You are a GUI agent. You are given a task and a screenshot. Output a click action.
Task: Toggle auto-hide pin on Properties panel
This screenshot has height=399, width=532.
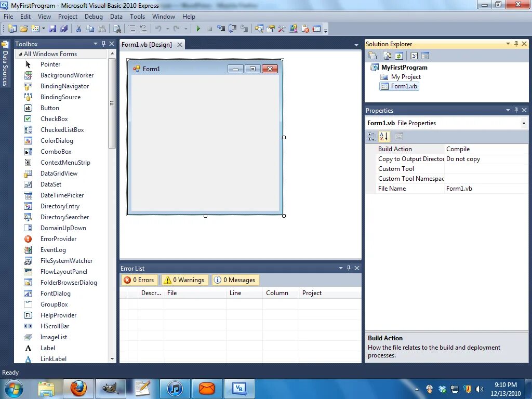(516, 110)
